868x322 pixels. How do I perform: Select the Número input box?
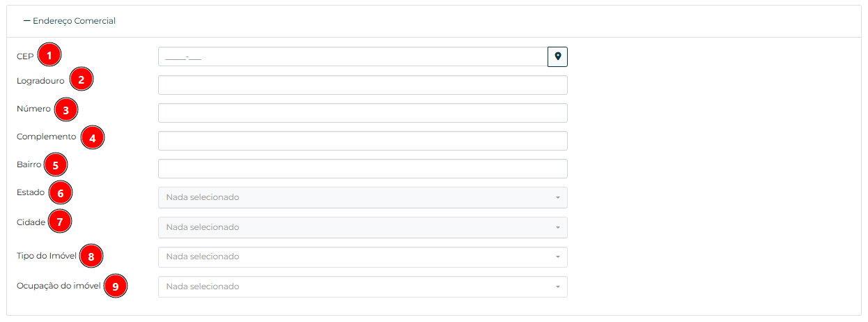(x=362, y=113)
